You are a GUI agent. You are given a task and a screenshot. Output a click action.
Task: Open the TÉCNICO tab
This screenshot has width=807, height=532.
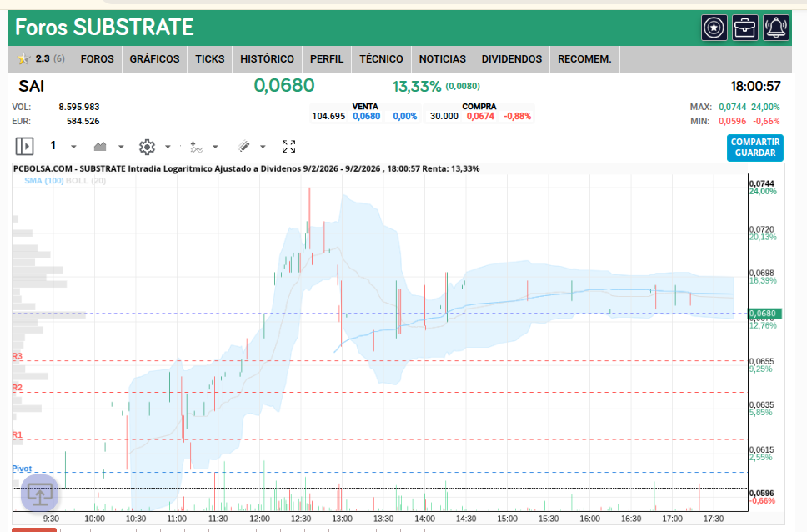pyautogui.click(x=381, y=59)
